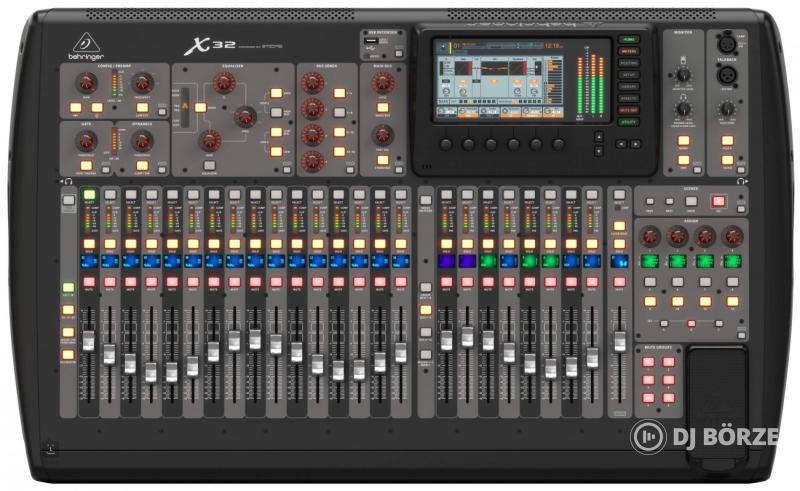Click the Equalizer Q knob
Screen dimensions: 800x491
(x=223, y=82)
